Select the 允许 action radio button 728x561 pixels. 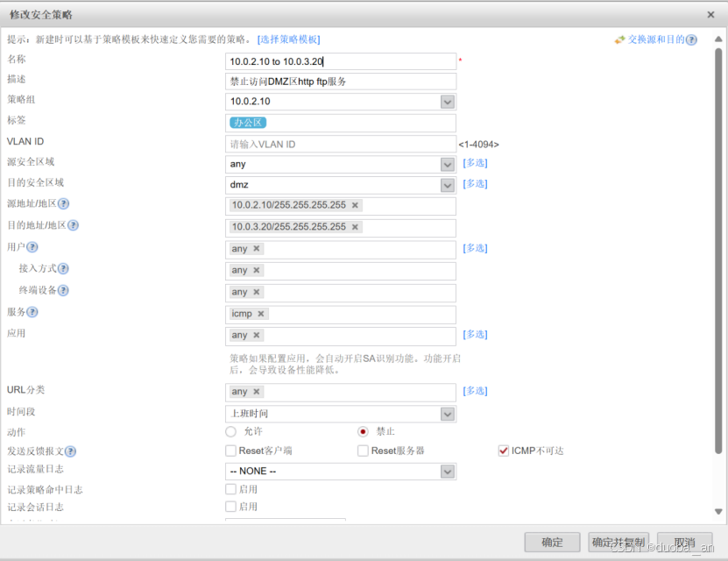click(x=230, y=432)
